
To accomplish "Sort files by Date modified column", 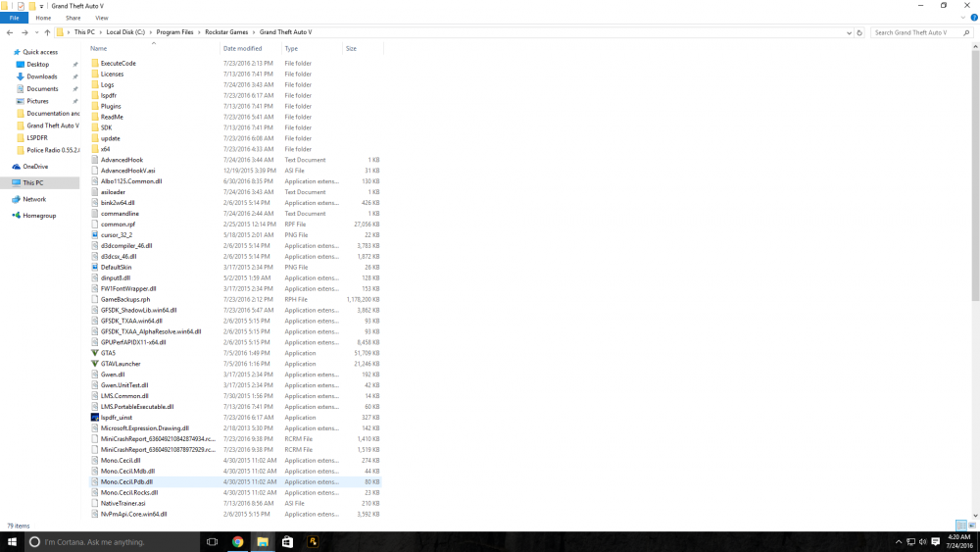I will 242,48.
